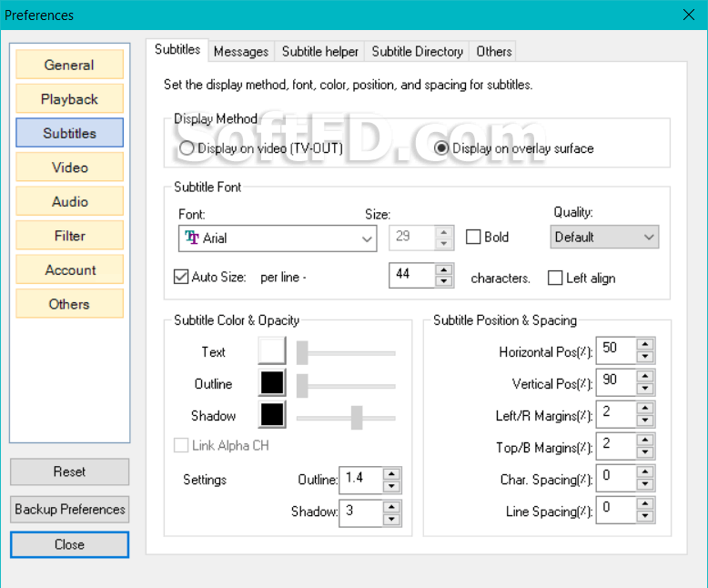The height and width of the screenshot is (588, 708).
Task: Open the General preferences section
Action: point(69,65)
